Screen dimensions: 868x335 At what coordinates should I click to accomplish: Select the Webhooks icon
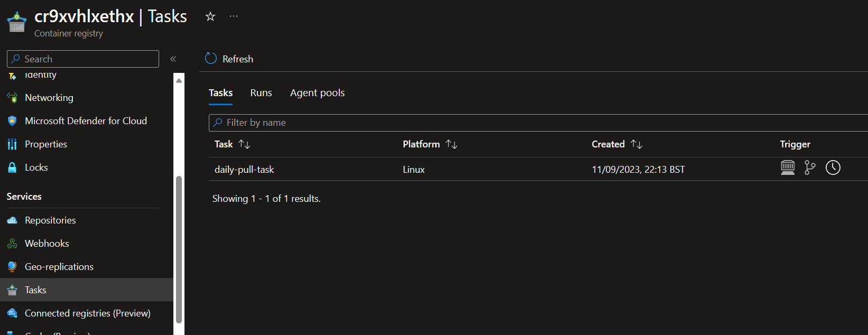[12, 243]
